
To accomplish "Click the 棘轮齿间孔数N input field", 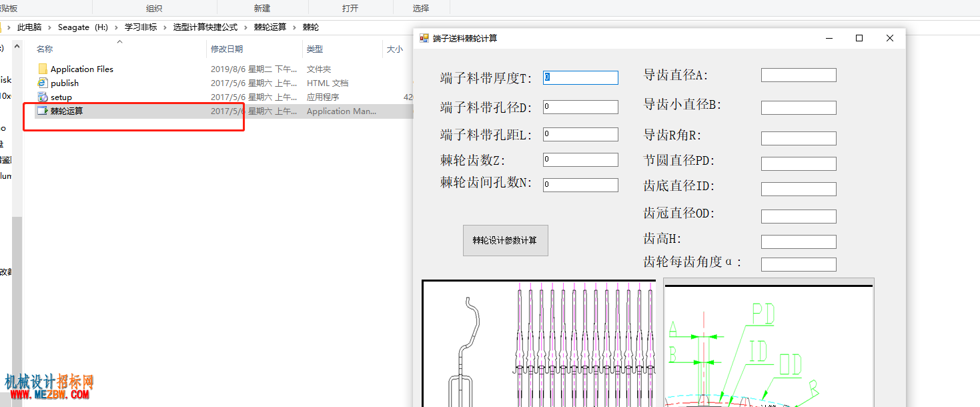I will 580,185.
